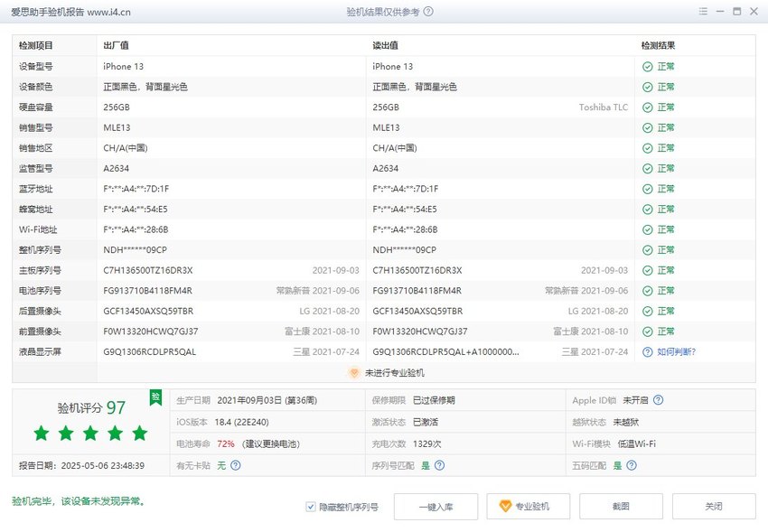Select charge count 1329次
Viewport: 768px width, 532px height.
(x=427, y=443)
